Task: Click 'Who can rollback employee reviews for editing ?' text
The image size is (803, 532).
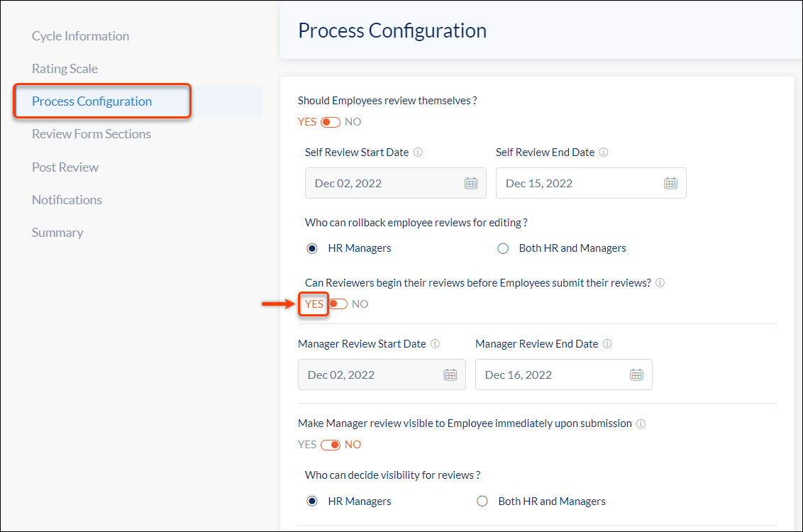Action: pos(416,223)
